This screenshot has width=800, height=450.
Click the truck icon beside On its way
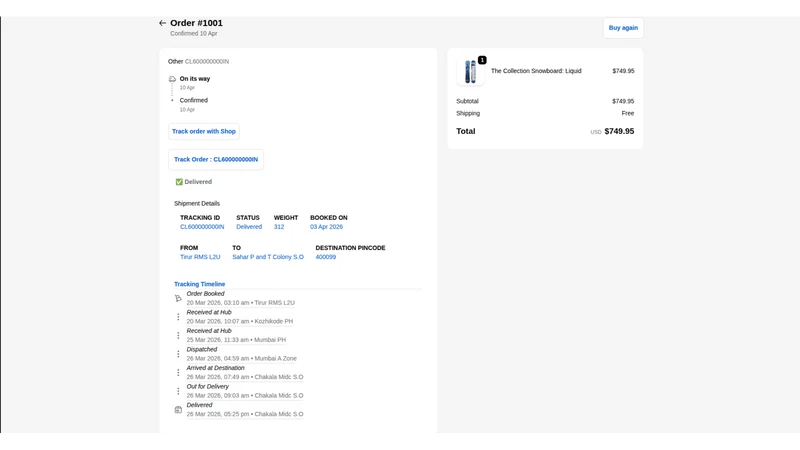click(x=172, y=79)
